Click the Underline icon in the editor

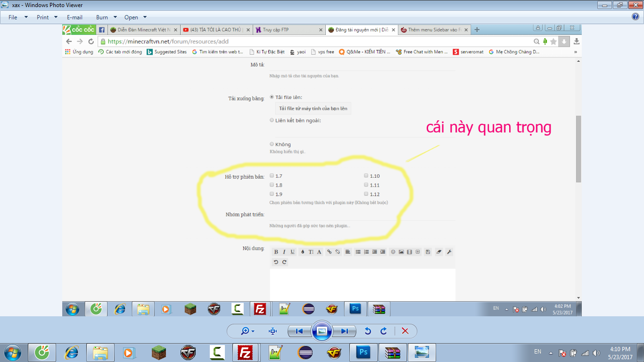click(x=292, y=252)
